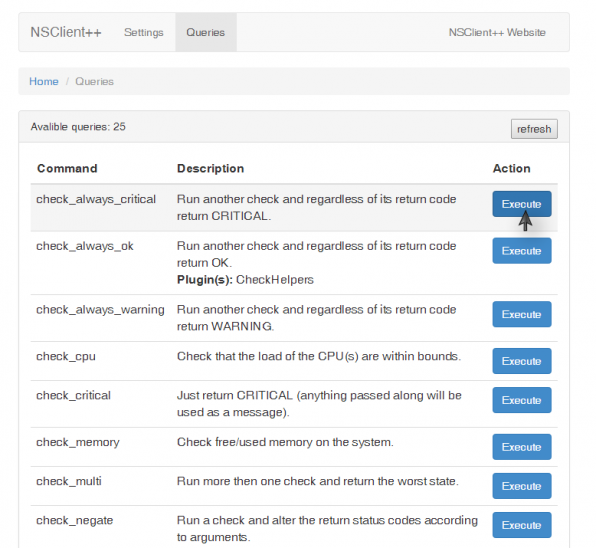Execute the check_always_ok query
596x548 pixels.
tap(522, 251)
